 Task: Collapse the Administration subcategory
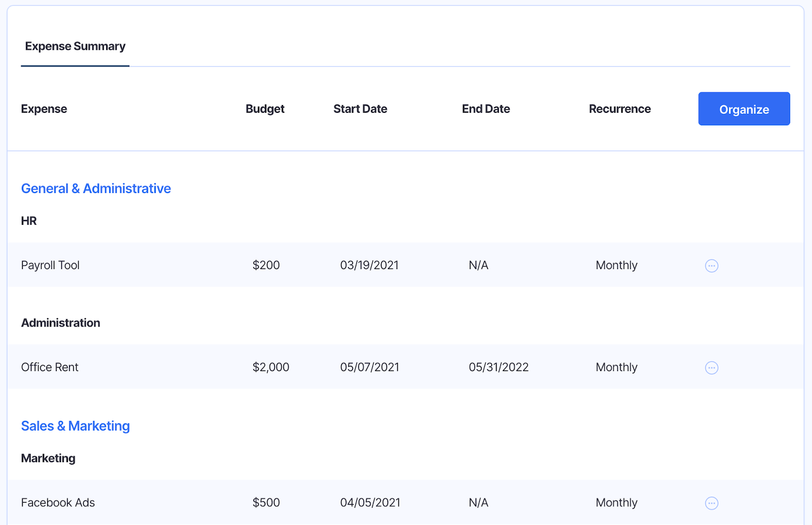60,322
